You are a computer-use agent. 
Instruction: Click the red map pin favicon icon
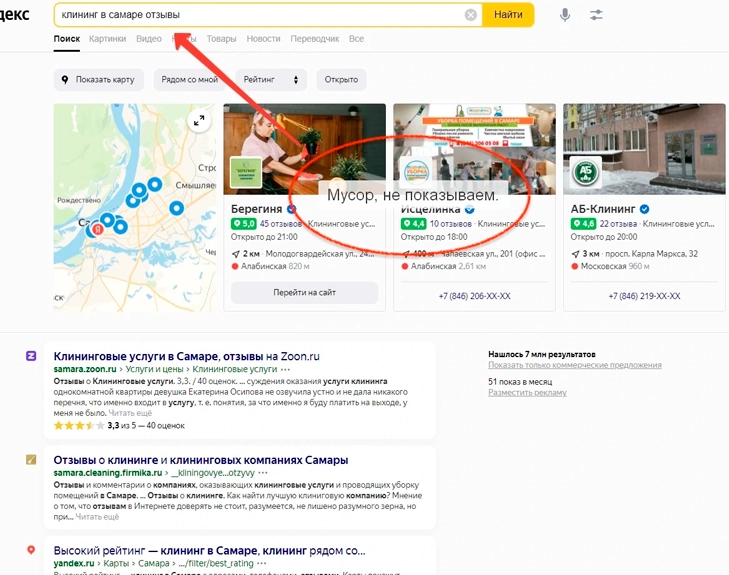[x=31, y=550]
